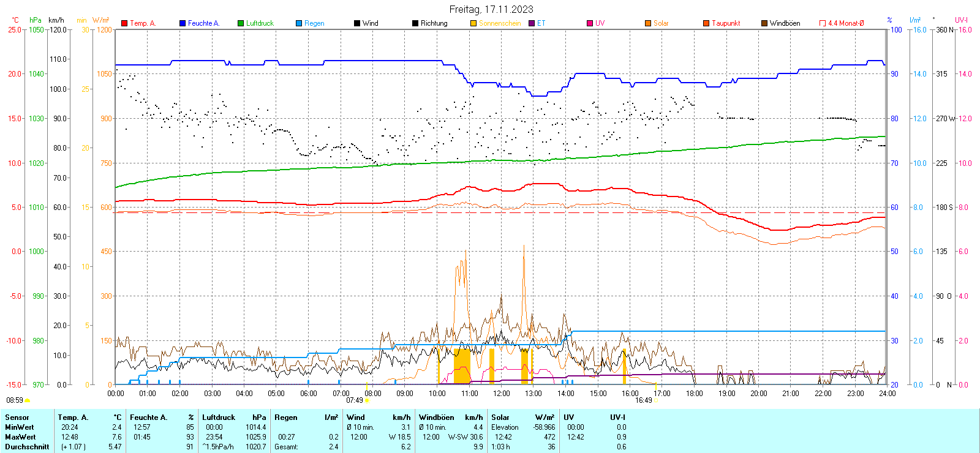Screen dimensions: 980x453
Task: Click the red Temp. A. legend swatch
Action: (x=124, y=23)
